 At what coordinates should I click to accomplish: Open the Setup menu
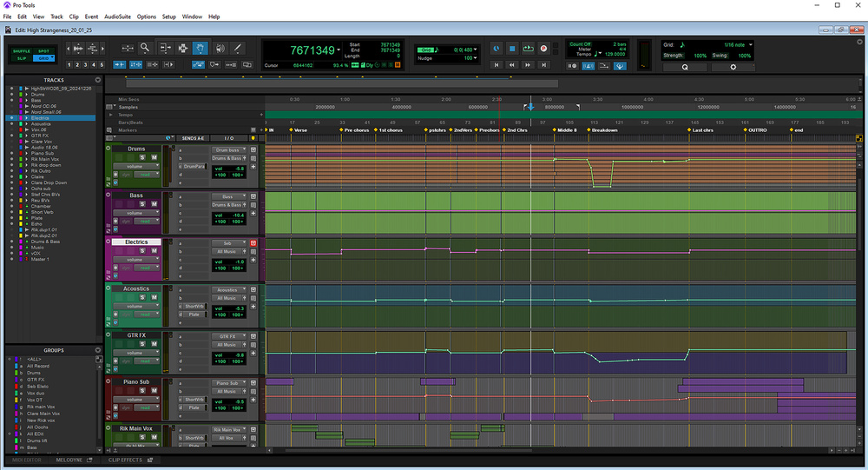[x=168, y=17]
